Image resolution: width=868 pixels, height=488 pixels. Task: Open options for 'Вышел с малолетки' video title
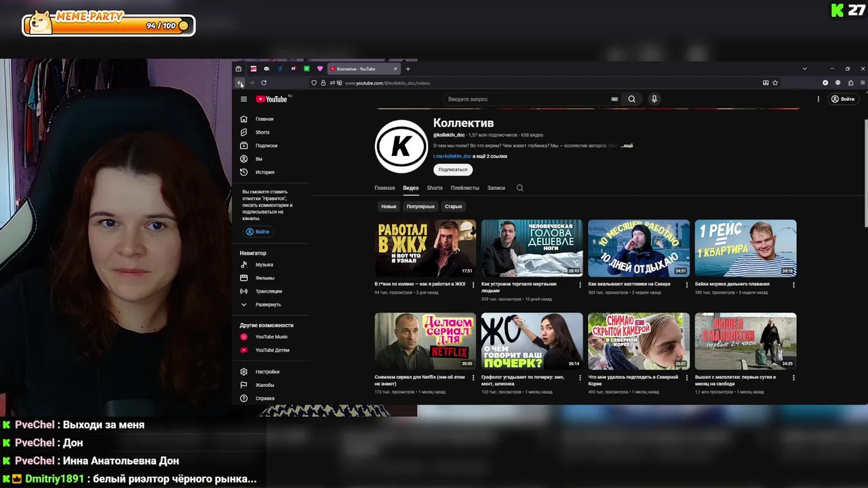[x=793, y=378]
